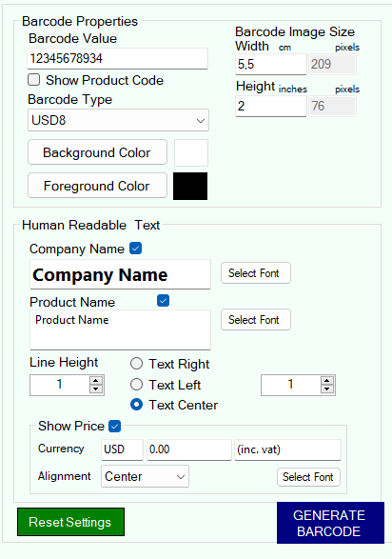Click the GENERATE BARCODE button
This screenshot has width=392, height=559.
(330, 523)
